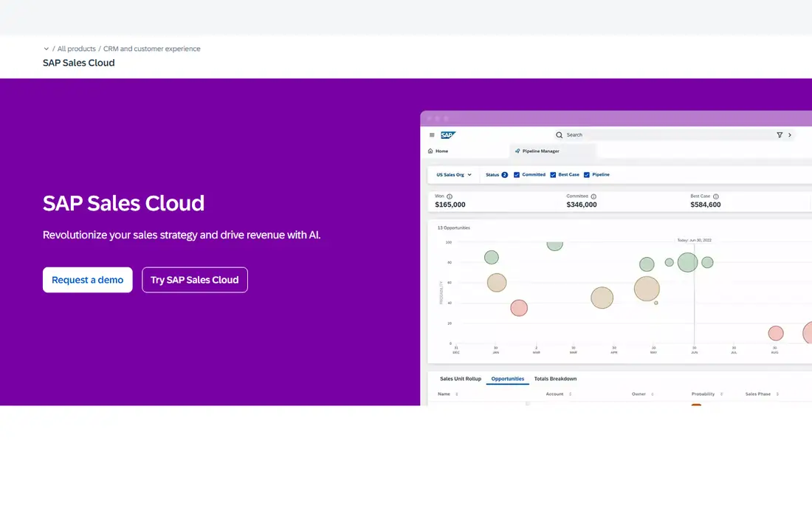
Task: Open CRM and customer experience breadcrumb
Action: tap(152, 49)
